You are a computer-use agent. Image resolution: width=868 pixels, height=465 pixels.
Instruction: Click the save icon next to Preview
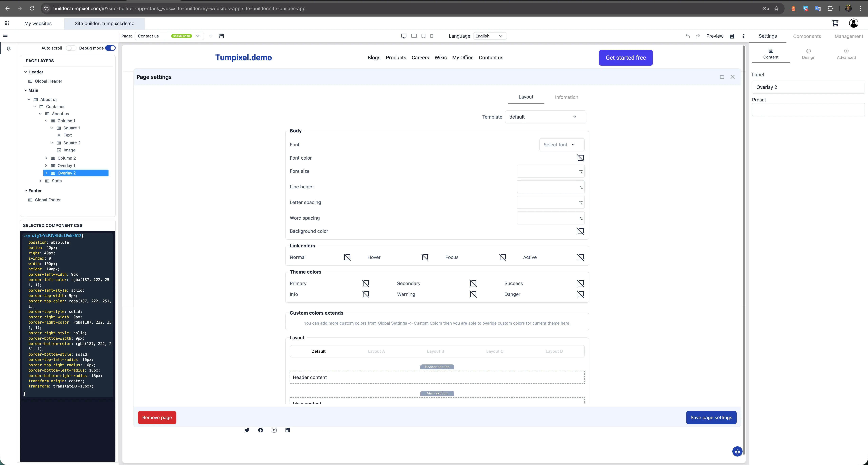[x=732, y=36]
